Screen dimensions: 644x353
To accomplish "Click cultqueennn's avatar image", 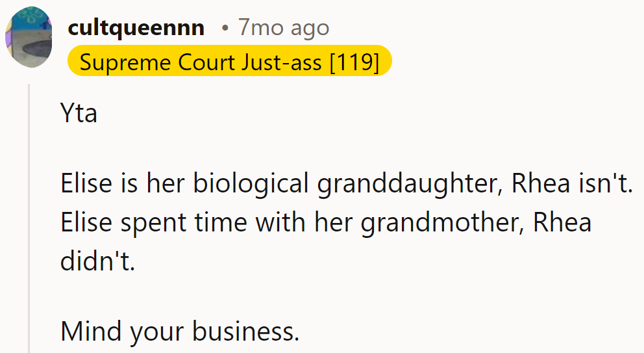I will [x=27, y=38].
